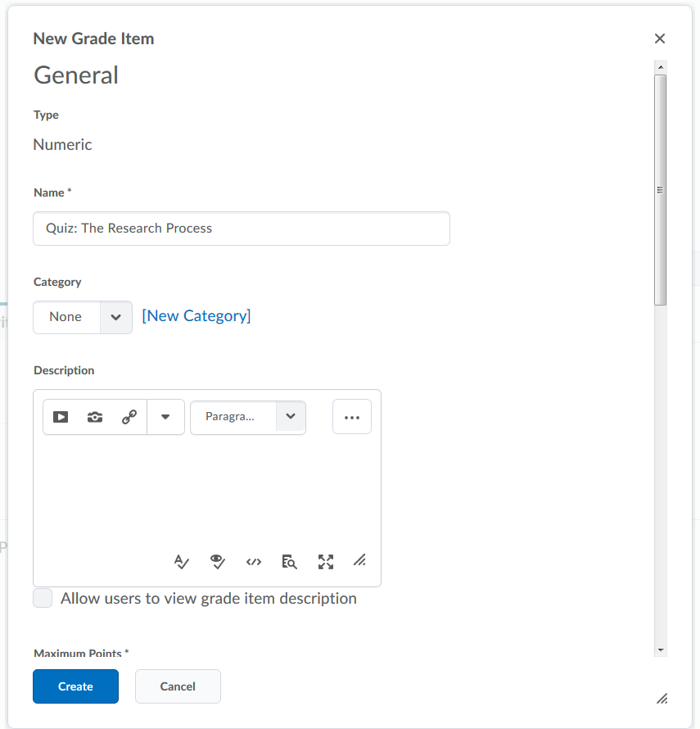Insert a video into the description
Screen dimensions: 700x729
tap(60, 417)
